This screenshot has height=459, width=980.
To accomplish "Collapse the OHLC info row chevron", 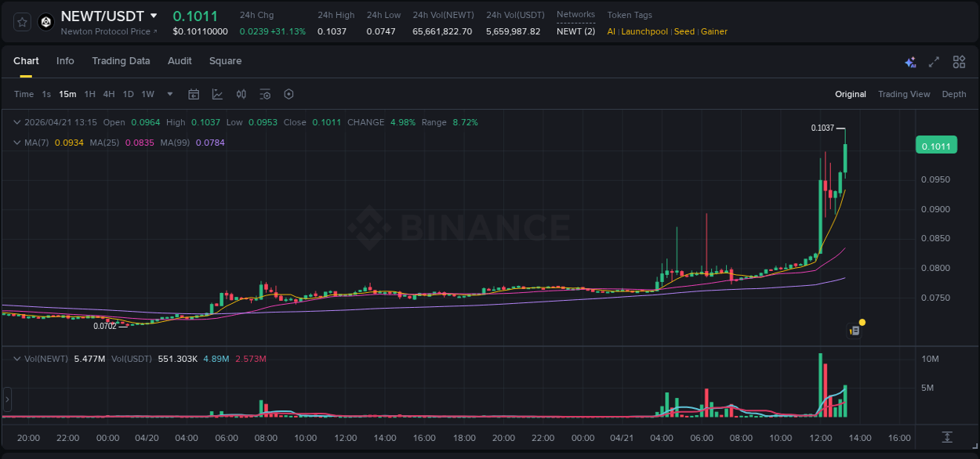I will point(17,122).
